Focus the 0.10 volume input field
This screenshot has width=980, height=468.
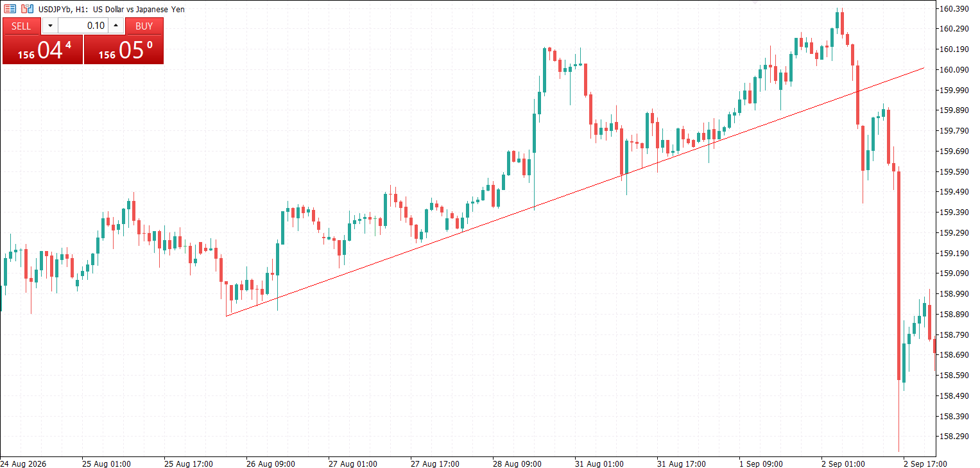[x=83, y=26]
